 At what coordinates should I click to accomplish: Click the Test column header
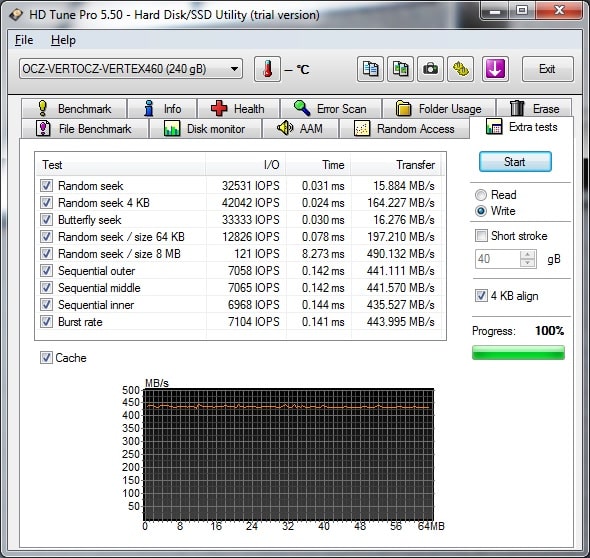pyautogui.click(x=120, y=165)
